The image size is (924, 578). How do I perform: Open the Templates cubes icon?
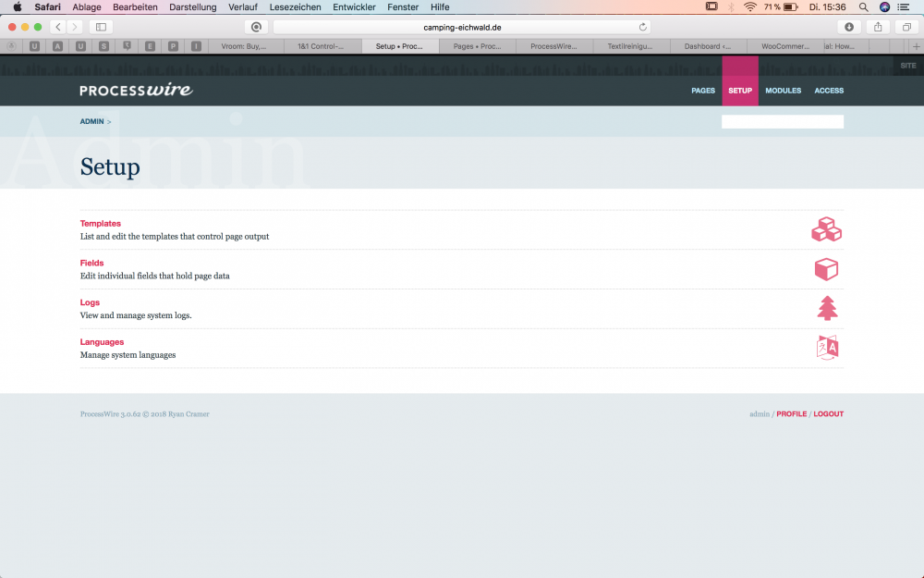826,229
